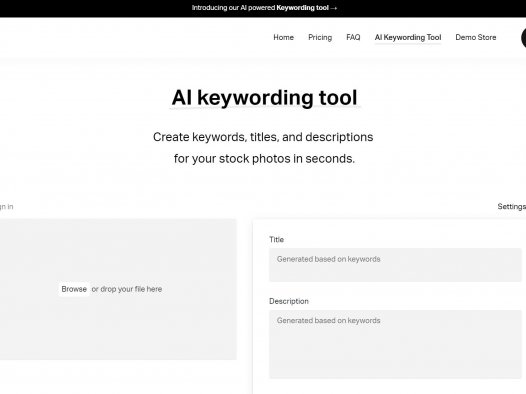Click the 'AI keywording tool' heading
Image resolution: width=526 pixels, height=394 pixels.
coord(264,98)
